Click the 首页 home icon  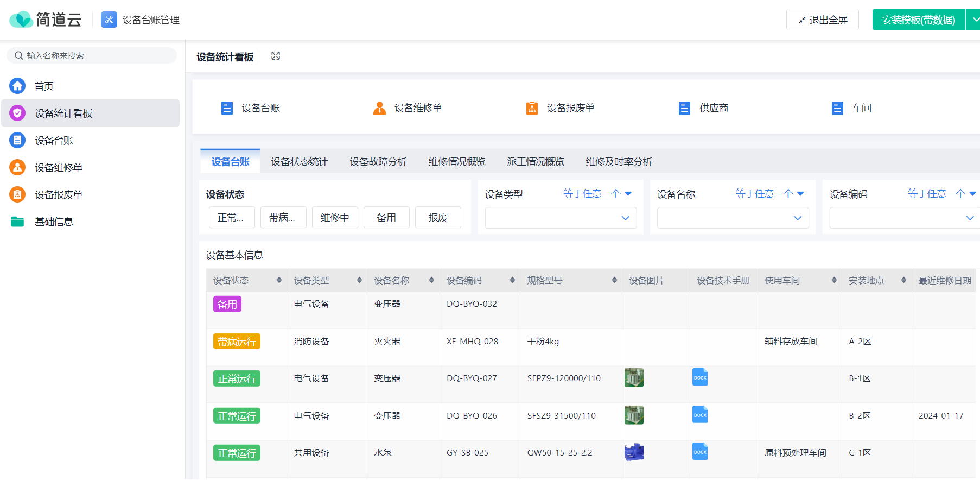[17, 86]
